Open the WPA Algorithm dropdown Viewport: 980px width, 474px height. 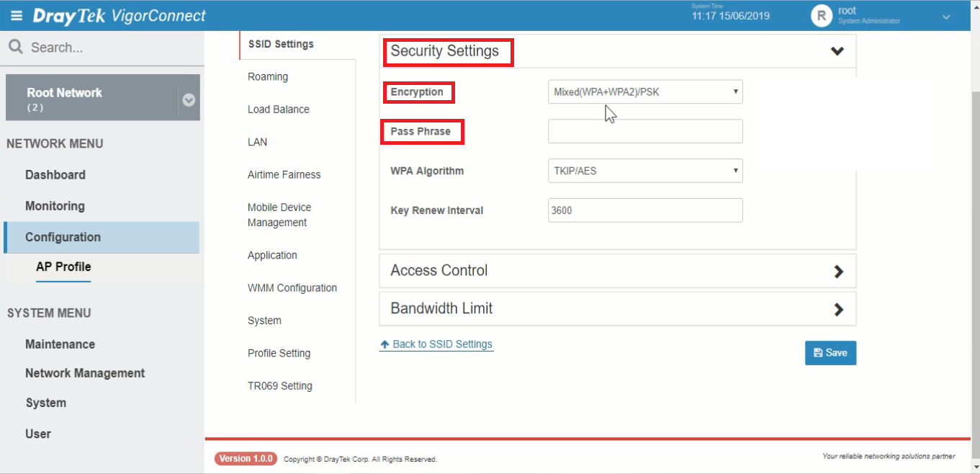(644, 171)
